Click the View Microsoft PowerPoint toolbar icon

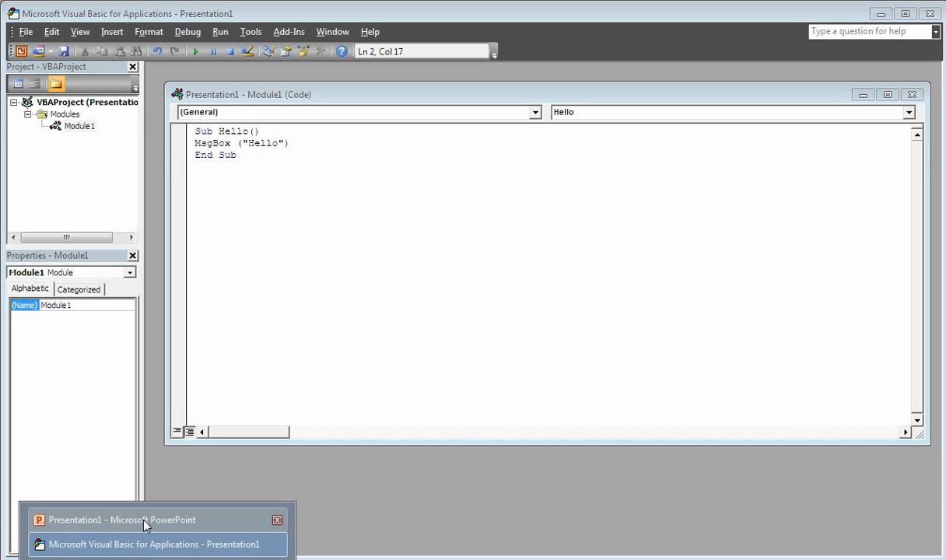[x=21, y=51]
